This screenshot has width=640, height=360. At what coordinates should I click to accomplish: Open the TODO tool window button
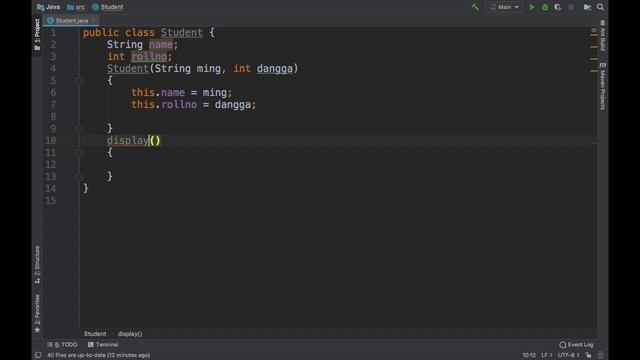coord(62,345)
